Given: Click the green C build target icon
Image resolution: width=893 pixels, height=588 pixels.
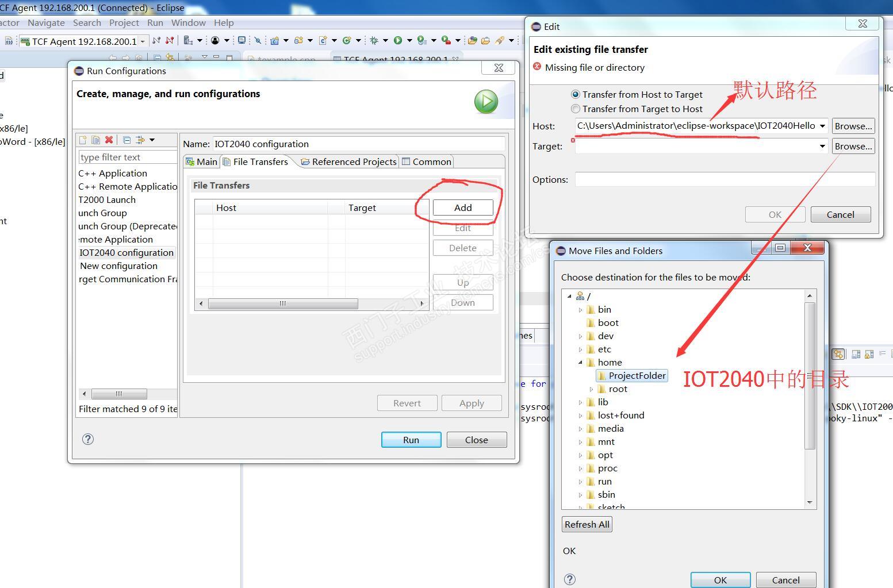Looking at the screenshot, I should point(347,40).
